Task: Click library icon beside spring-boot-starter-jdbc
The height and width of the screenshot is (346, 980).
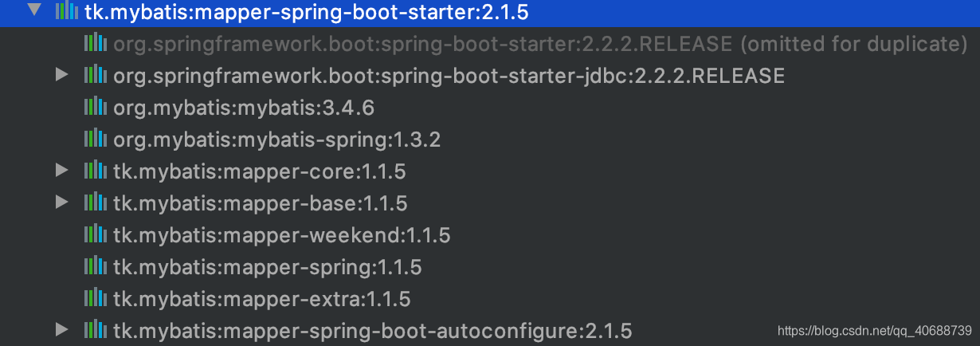Action: click(96, 75)
